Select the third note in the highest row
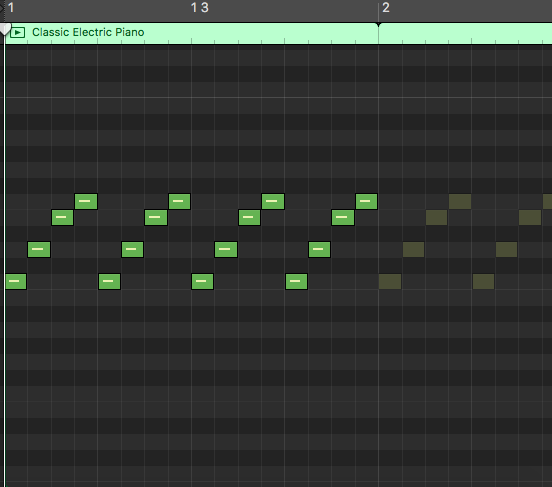Viewport: 552px width, 487px height. [273, 201]
